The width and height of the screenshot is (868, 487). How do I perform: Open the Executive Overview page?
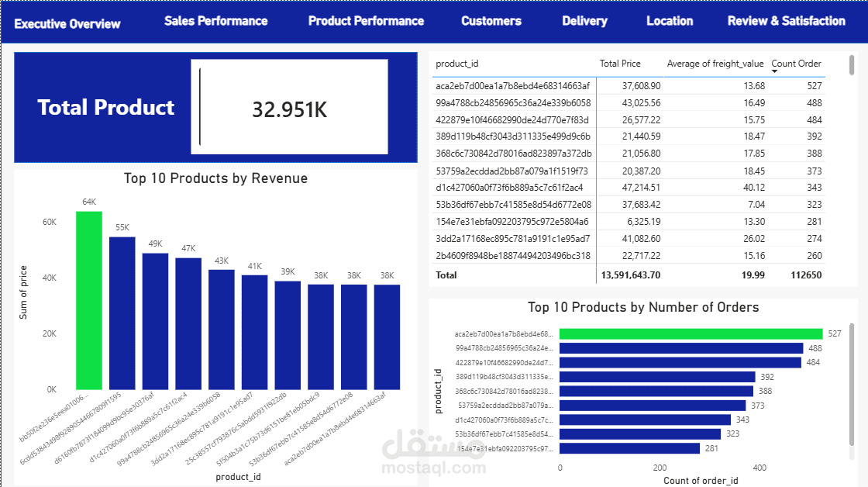coord(67,24)
